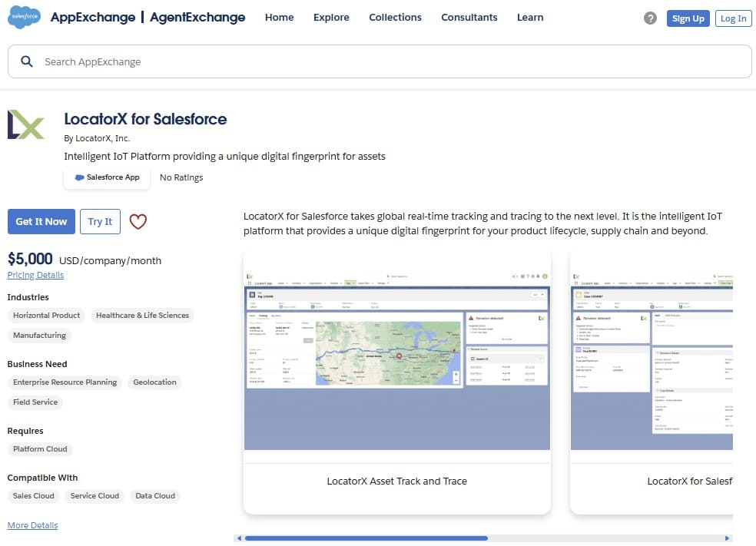The height and width of the screenshot is (546, 756).
Task: Open the LocatorX Asset Track and Trace screenshot
Action: (x=396, y=360)
